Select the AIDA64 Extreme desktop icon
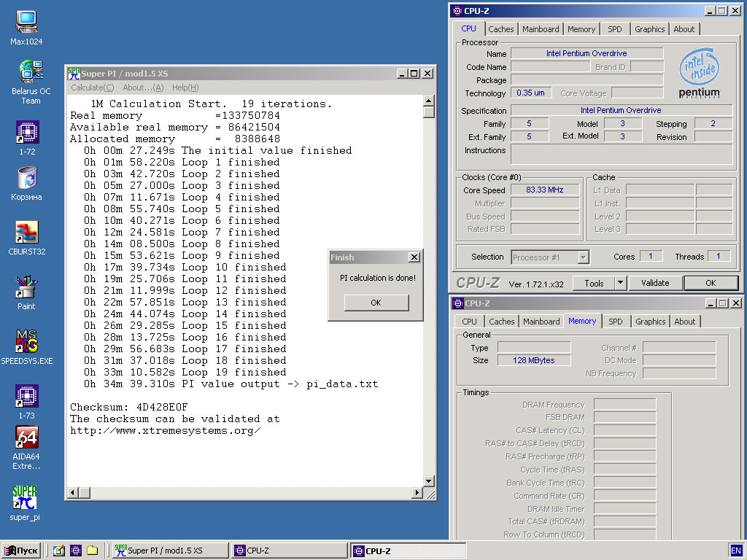The height and width of the screenshot is (560, 747). pyautogui.click(x=27, y=448)
